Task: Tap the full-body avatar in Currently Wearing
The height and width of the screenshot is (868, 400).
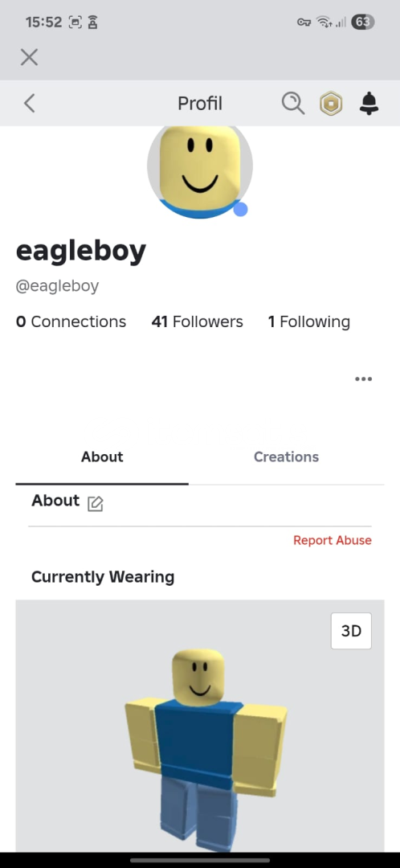Action: 206,748
